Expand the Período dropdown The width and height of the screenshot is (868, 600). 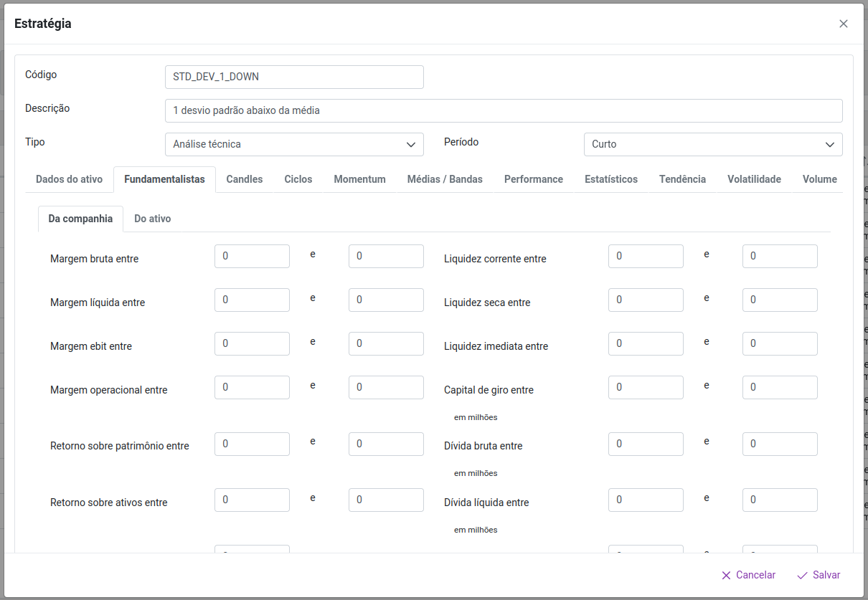712,144
